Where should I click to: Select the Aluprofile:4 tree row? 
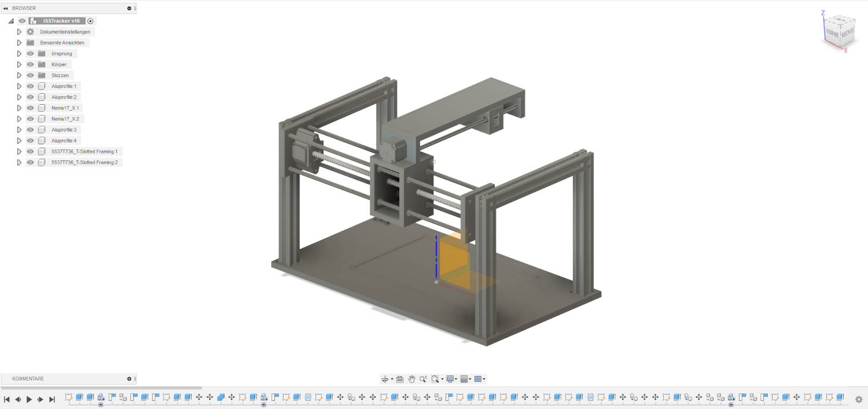coord(52,141)
